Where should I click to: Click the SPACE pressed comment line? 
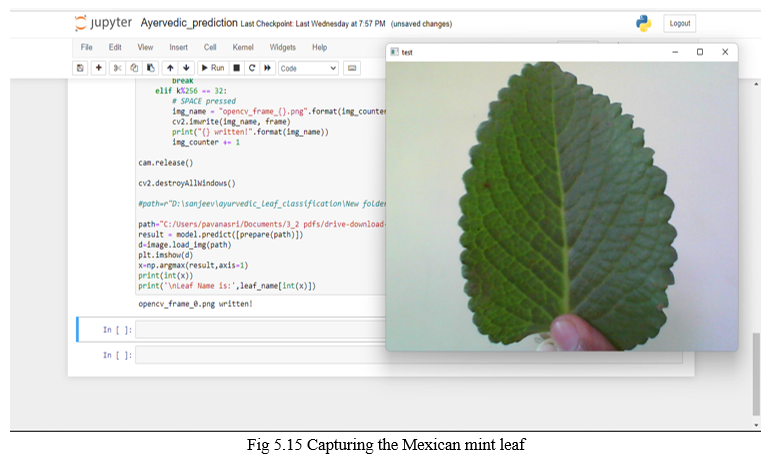point(204,101)
